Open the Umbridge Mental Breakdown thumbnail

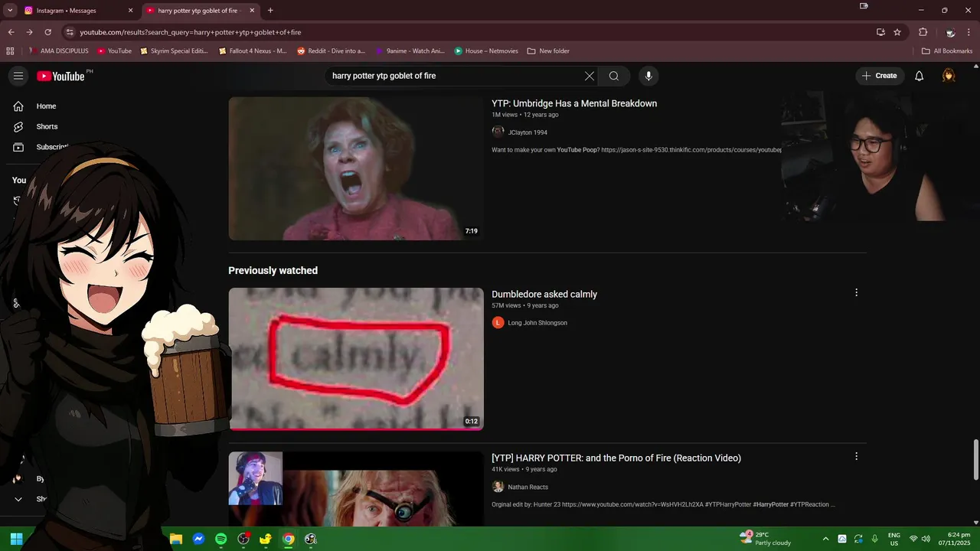(x=356, y=168)
